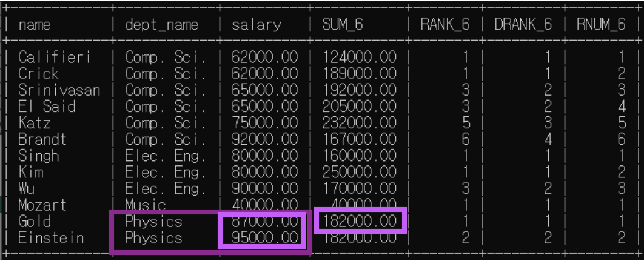Click Gold's salary "87000.00"
Image resolution: width=644 pixels, height=264 pixels.
(x=264, y=222)
